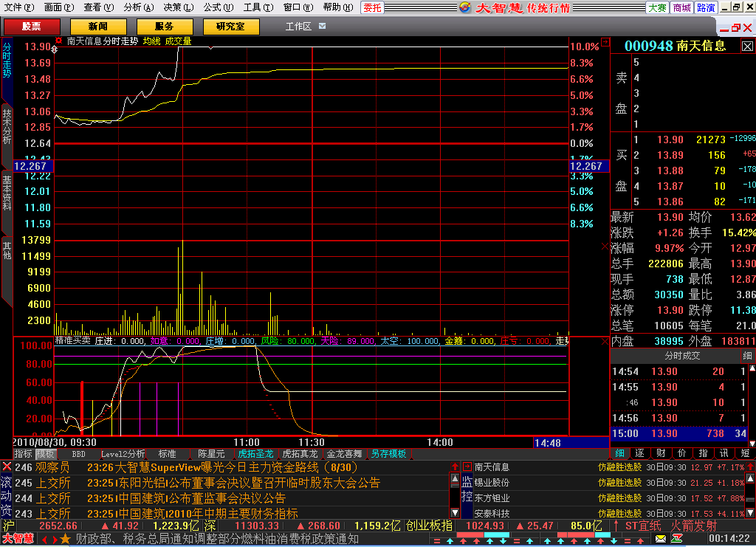This screenshot has height=547, width=756.
Task: Close the 000948 南天信息 quote panel
Action: click(747, 47)
